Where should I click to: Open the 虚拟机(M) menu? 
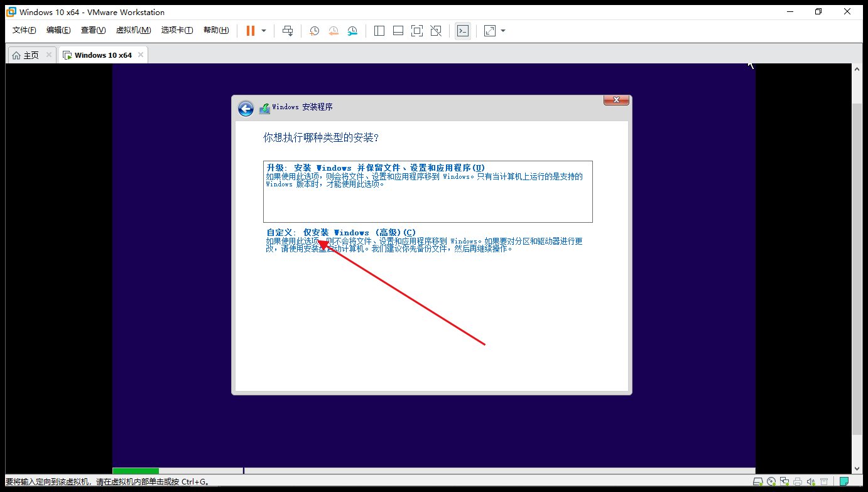point(133,30)
